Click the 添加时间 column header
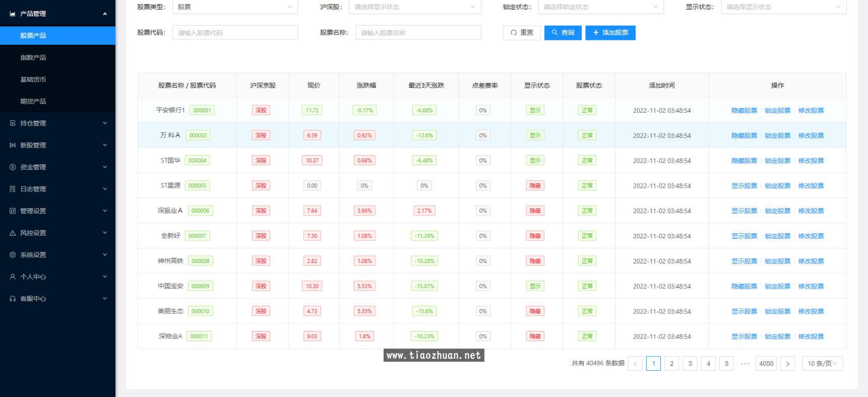 (x=662, y=85)
